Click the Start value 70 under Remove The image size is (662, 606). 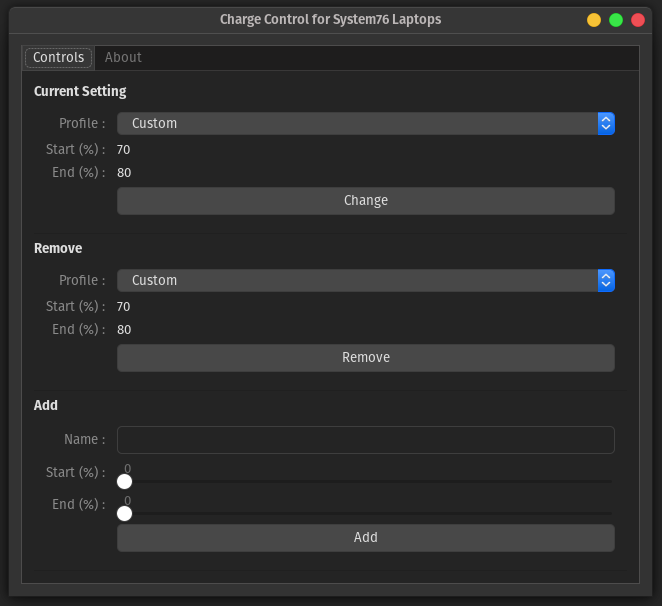123,307
